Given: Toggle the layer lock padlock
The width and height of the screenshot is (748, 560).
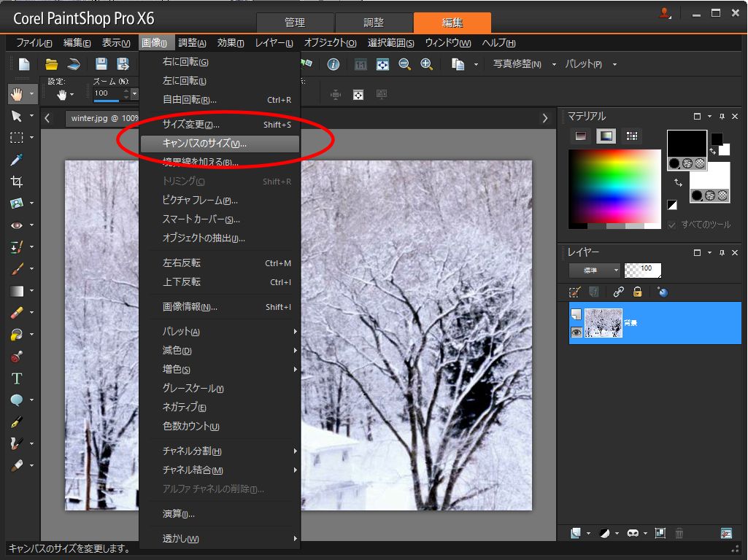Looking at the screenshot, I should click(637, 292).
